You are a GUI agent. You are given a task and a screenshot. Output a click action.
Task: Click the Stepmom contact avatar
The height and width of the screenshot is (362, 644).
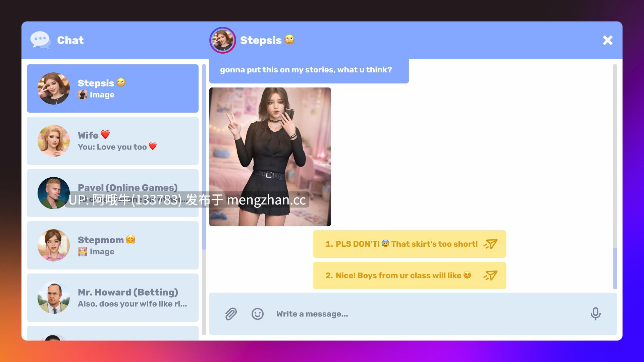[54, 245]
